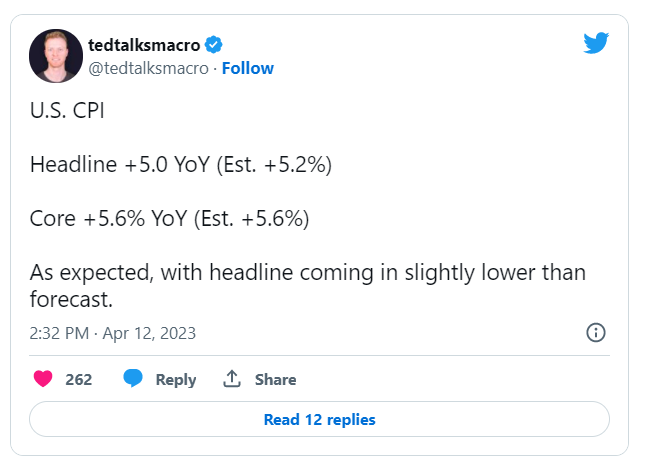Follow the tedtalksmacro account

tap(248, 68)
